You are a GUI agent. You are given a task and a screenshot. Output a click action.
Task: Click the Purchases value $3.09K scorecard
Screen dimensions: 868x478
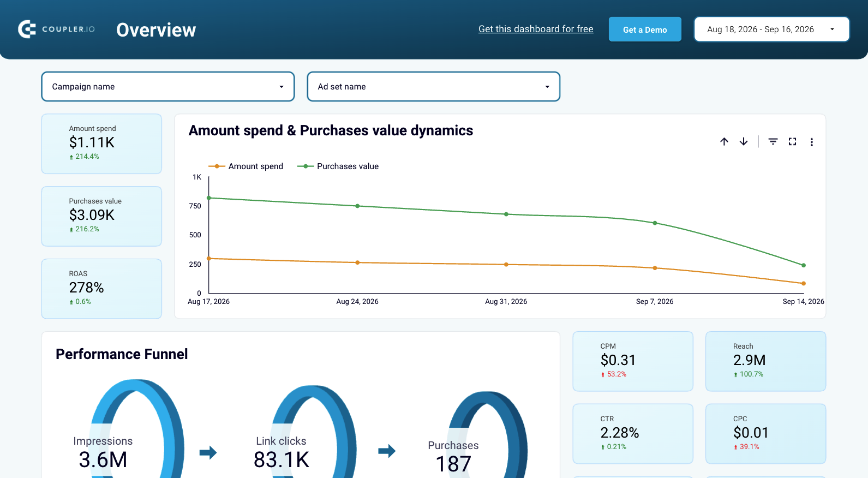tap(101, 217)
